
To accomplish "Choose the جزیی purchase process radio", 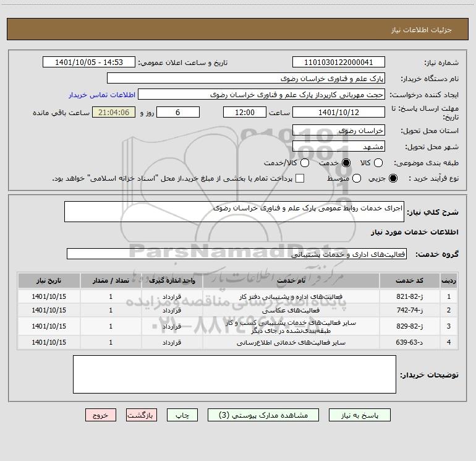I will (393, 178).
